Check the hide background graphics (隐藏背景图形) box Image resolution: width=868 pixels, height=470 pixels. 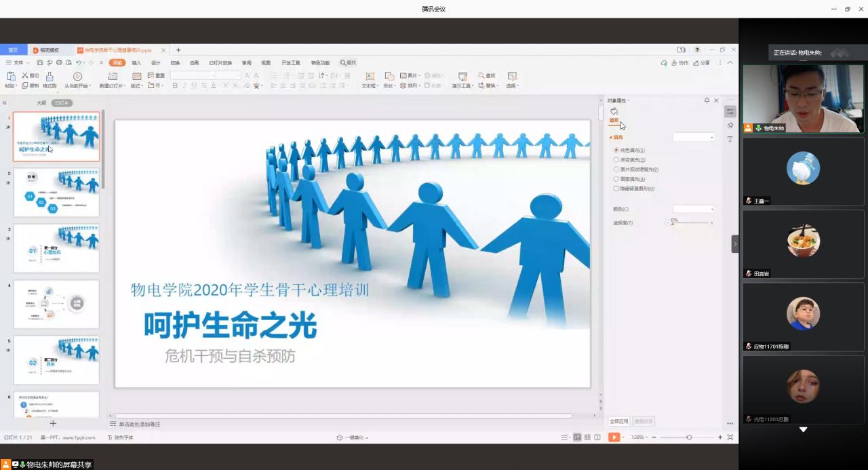(616, 189)
